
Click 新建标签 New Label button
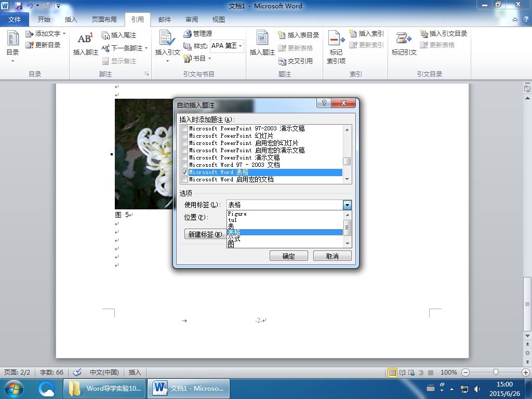(x=205, y=234)
